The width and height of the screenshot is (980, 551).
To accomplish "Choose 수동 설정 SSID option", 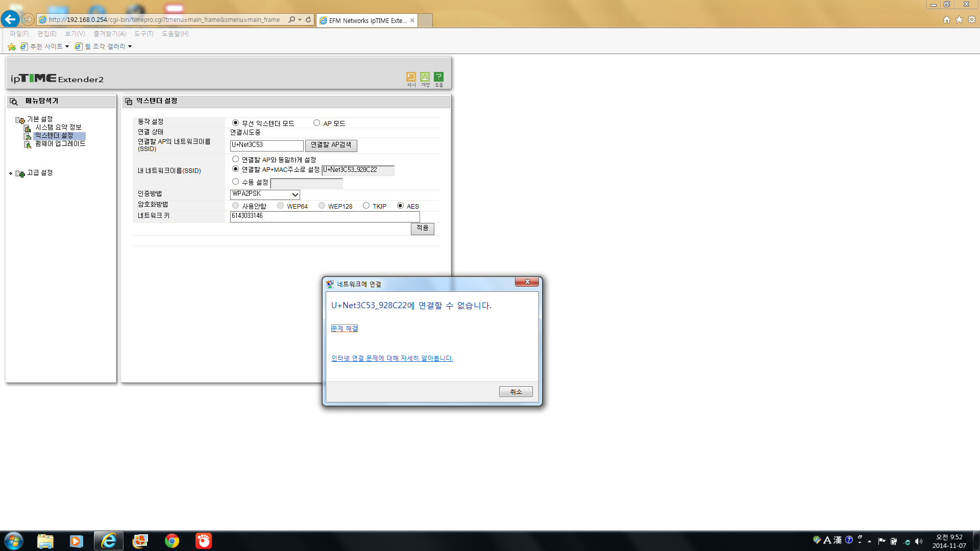I will 235,182.
